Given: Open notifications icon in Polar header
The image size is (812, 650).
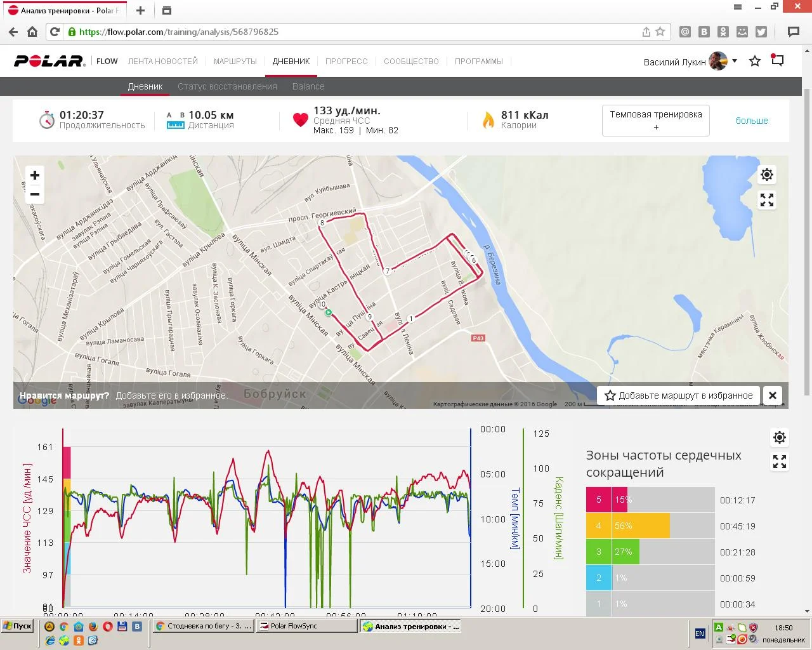Looking at the screenshot, I should pyautogui.click(x=778, y=61).
